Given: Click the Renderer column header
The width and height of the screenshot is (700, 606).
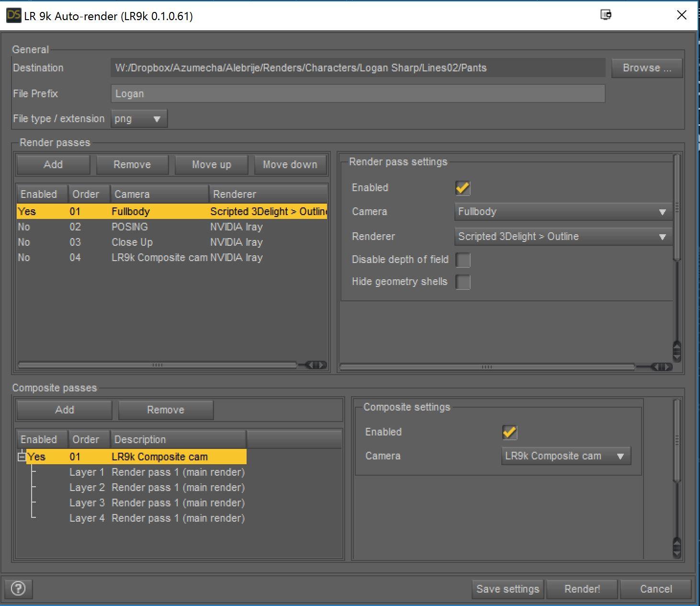Looking at the screenshot, I should (x=268, y=194).
